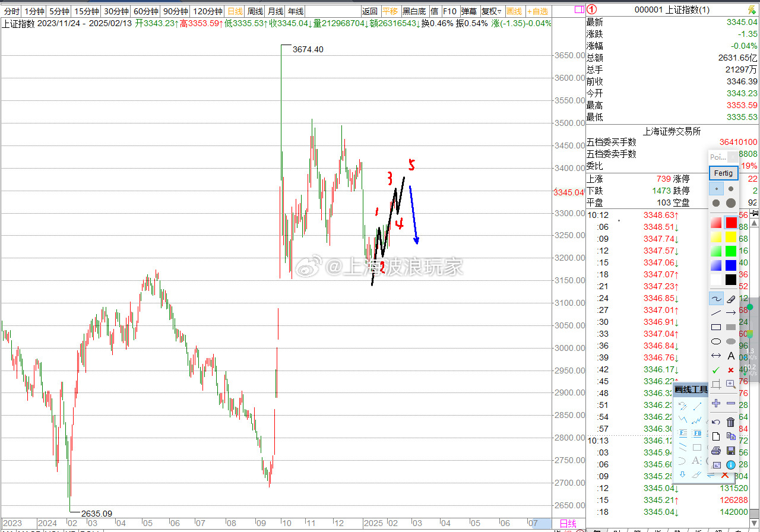The height and width of the screenshot is (532, 760).
Task: Close drawing with red X in 画线工具
Action: point(724,475)
